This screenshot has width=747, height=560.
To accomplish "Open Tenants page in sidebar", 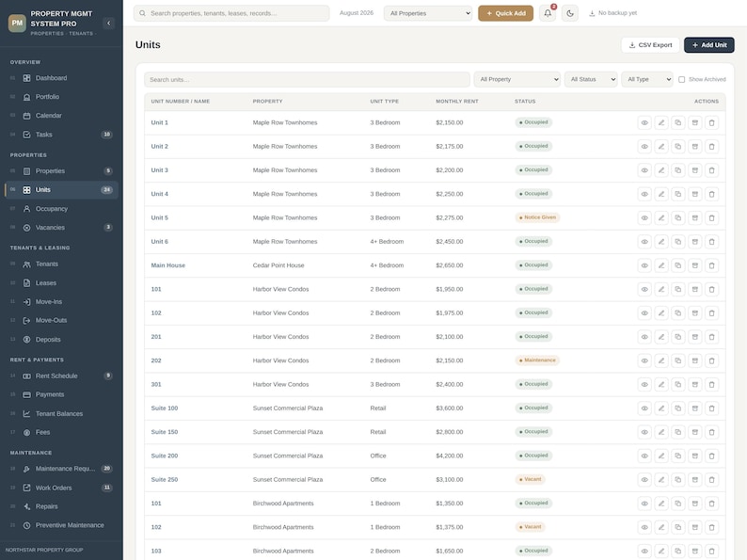I will pyautogui.click(x=61, y=264).
